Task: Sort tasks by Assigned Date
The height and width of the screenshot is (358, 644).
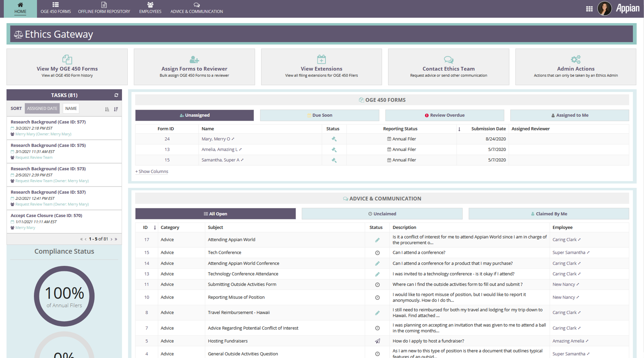Action: click(42, 108)
